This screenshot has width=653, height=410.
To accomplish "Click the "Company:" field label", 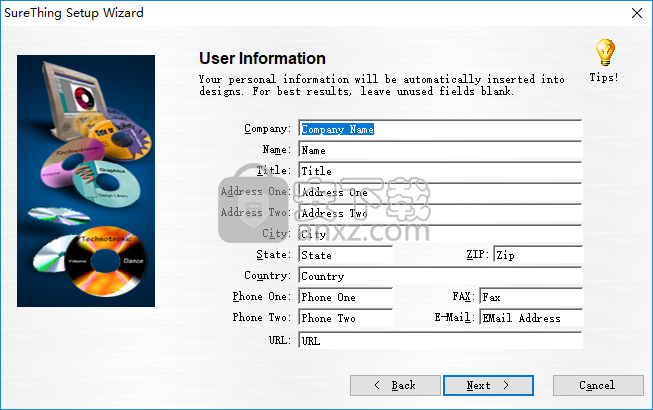I will (x=267, y=129).
